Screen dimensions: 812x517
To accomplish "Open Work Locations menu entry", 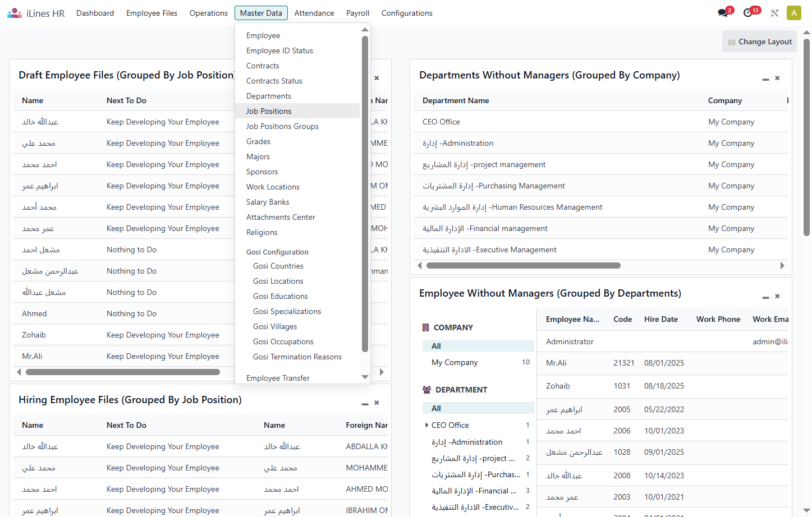I will [x=297, y=187].
